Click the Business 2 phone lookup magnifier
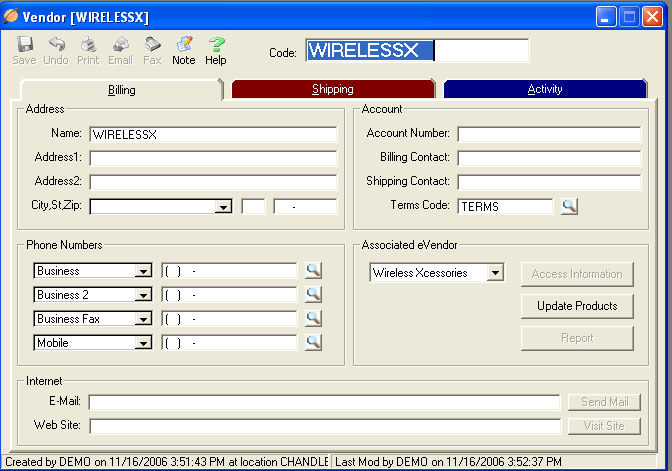 pyautogui.click(x=313, y=294)
